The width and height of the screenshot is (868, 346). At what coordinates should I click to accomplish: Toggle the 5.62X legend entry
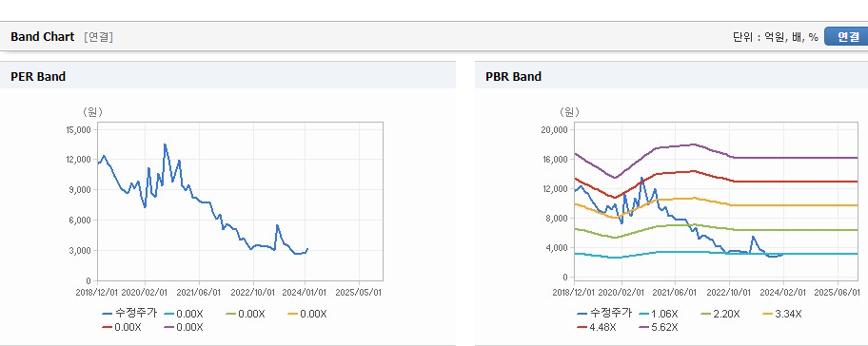click(x=659, y=327)
